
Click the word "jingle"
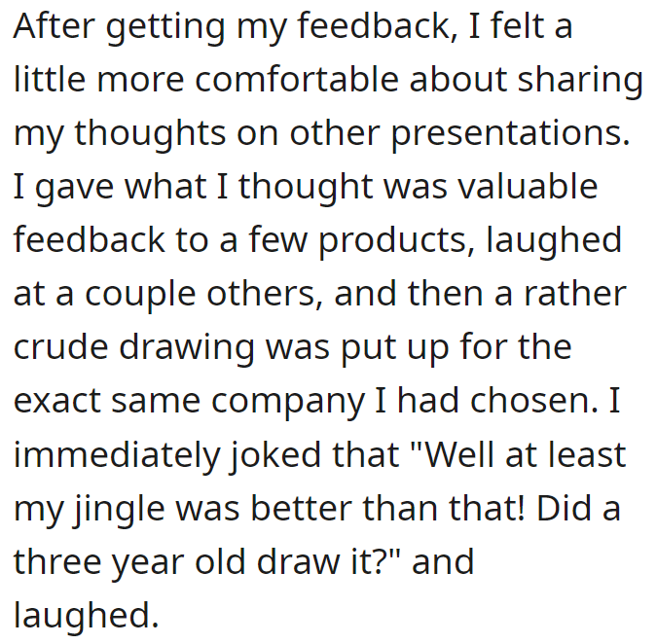click(120, 511)
